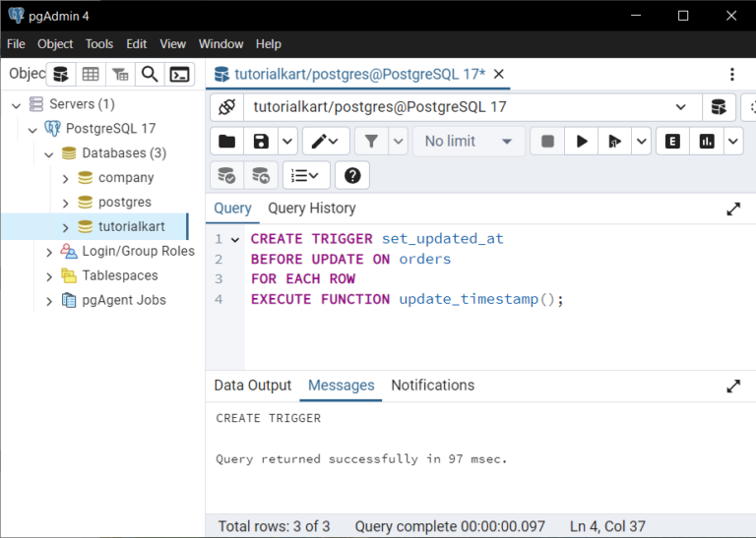Click the Commit transaction icon
The height and width of the screenshot is (538, 756).
226,176
